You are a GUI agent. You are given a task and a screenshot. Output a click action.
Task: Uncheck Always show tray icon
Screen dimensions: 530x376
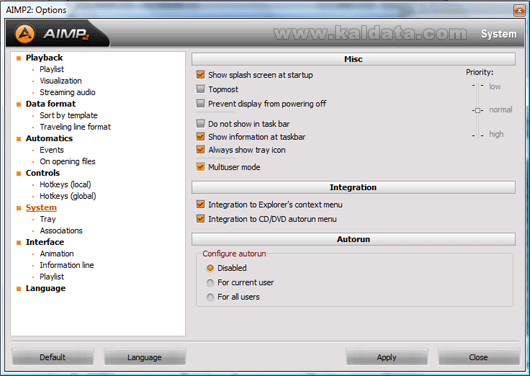pos(200,149)
